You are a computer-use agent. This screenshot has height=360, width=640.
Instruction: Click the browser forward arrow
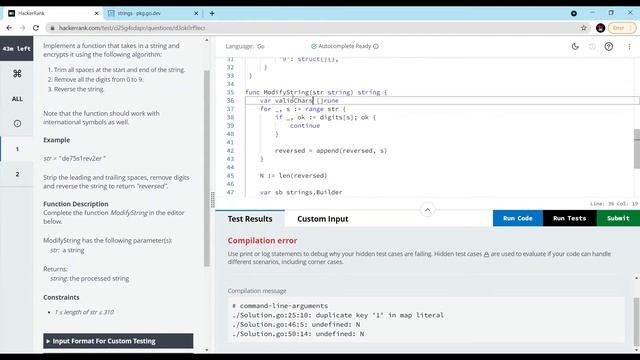[x=22, y=28]
